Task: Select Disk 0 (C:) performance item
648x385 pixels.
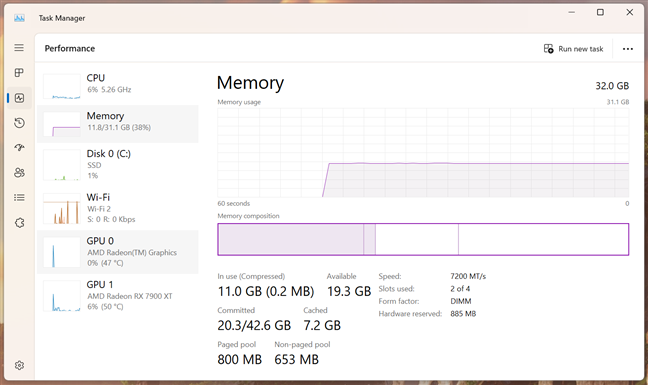Action: [x=118, y=164]
